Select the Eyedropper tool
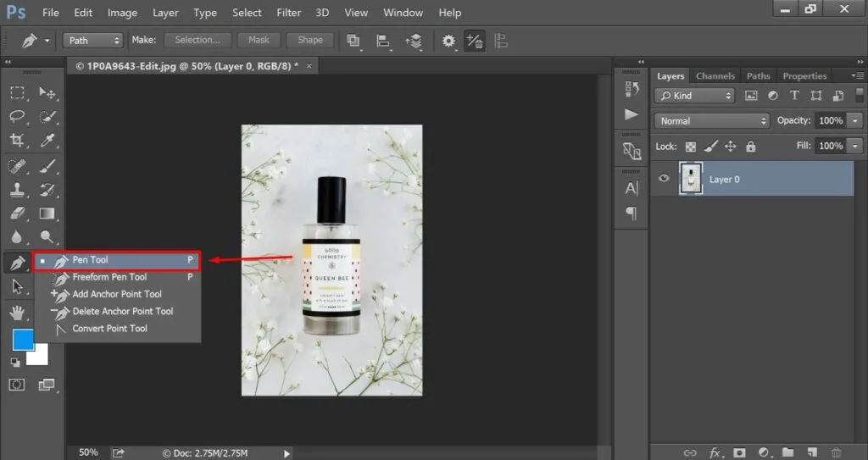The height and width of the screenshot is (460, 868). click(x=47, y=140)
